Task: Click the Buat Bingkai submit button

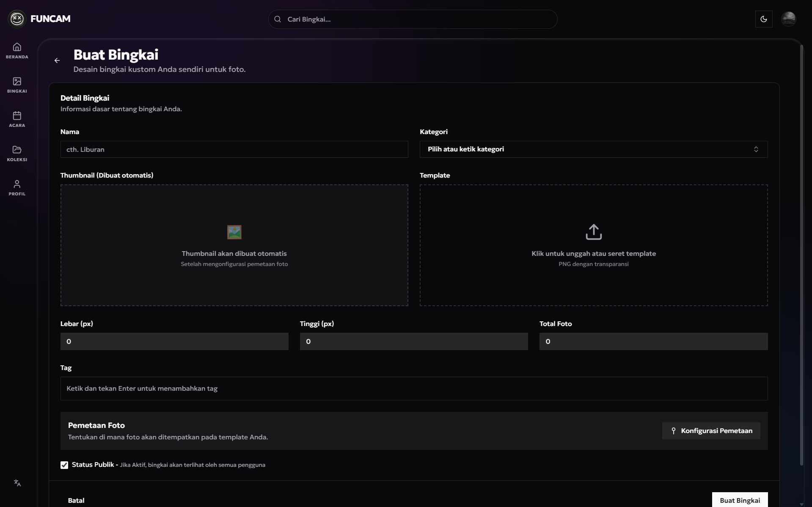Action: tap(739, 500)
